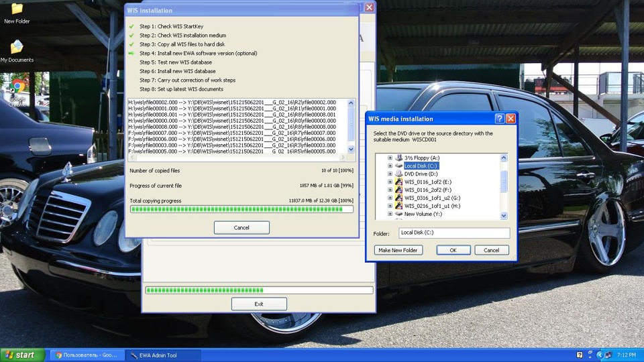Expand the WIS_0116_1of2 (E:) node
Image resolution: width=644 pixels, height=362 pixels.
point(390,182)
